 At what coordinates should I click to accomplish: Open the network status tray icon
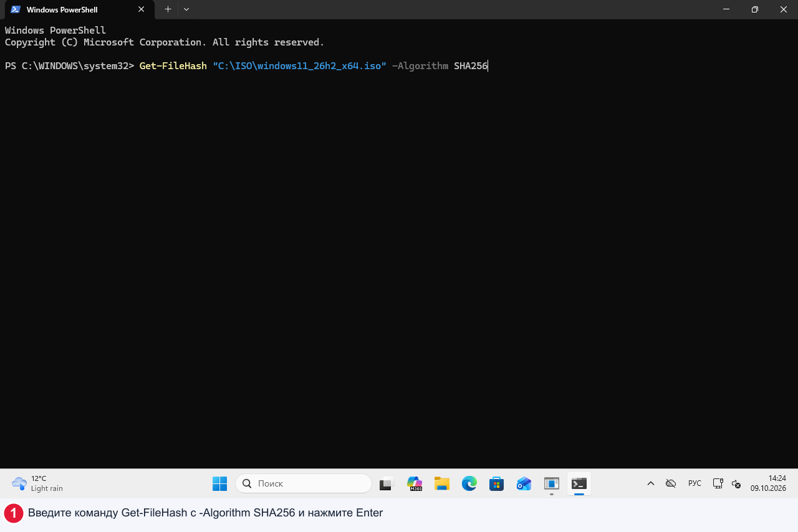[718, 483]
